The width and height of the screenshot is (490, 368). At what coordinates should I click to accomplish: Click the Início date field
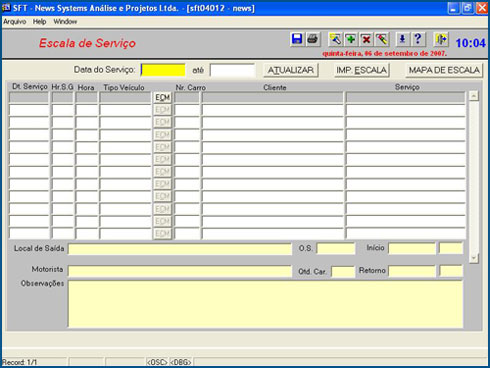[x=412, y=248]
